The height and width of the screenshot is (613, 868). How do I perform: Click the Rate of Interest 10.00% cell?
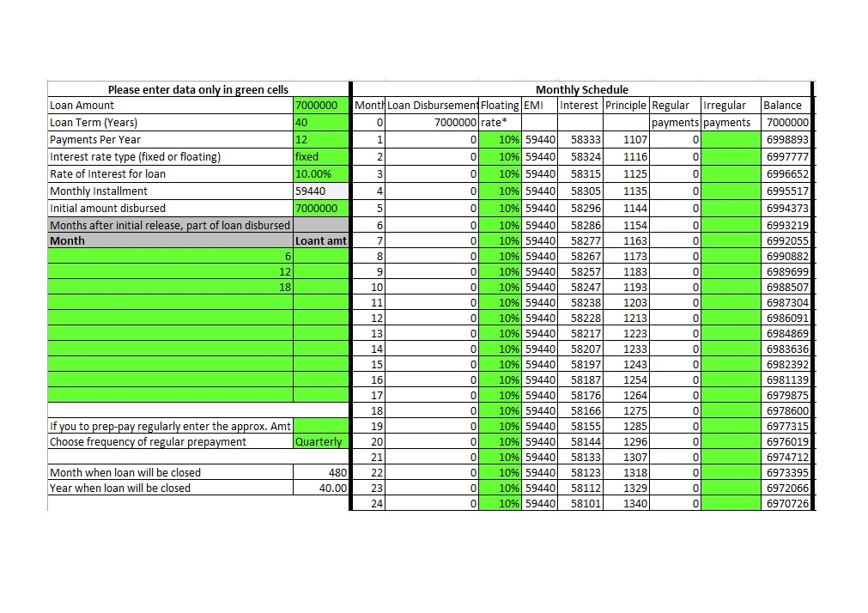click(x=320, y=174)
